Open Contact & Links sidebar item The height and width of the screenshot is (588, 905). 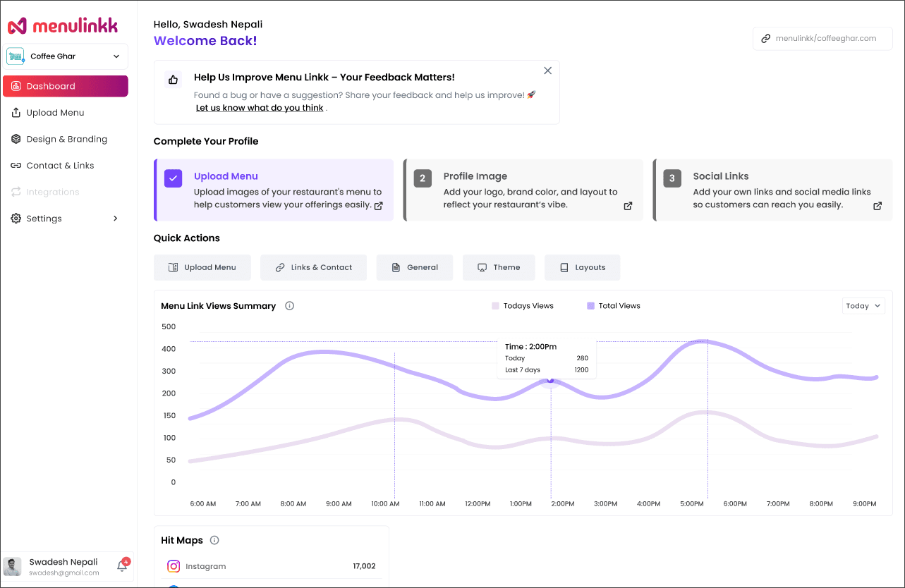[60, 166]
